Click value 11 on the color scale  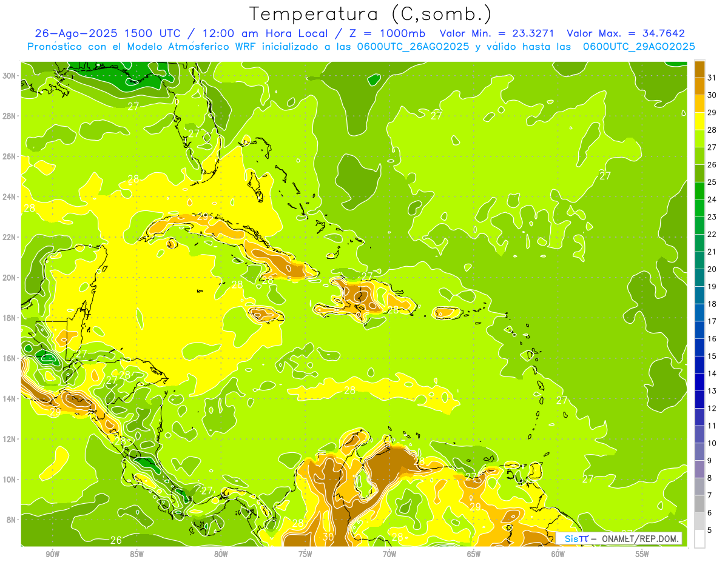point(712,426)
